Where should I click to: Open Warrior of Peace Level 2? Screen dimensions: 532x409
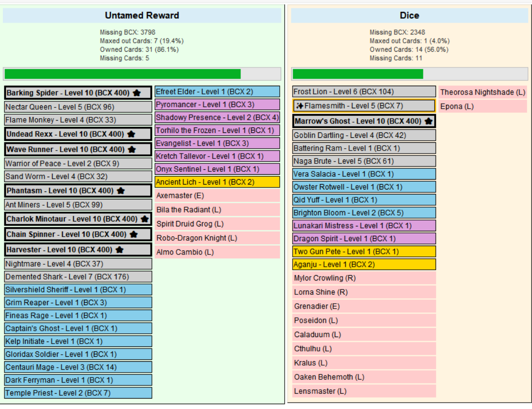coord(78,163)
